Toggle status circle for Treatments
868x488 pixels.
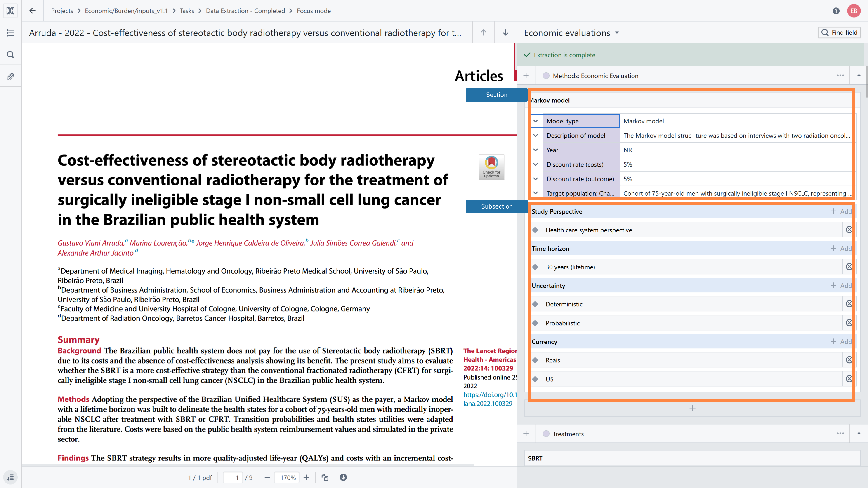(546, 434)
